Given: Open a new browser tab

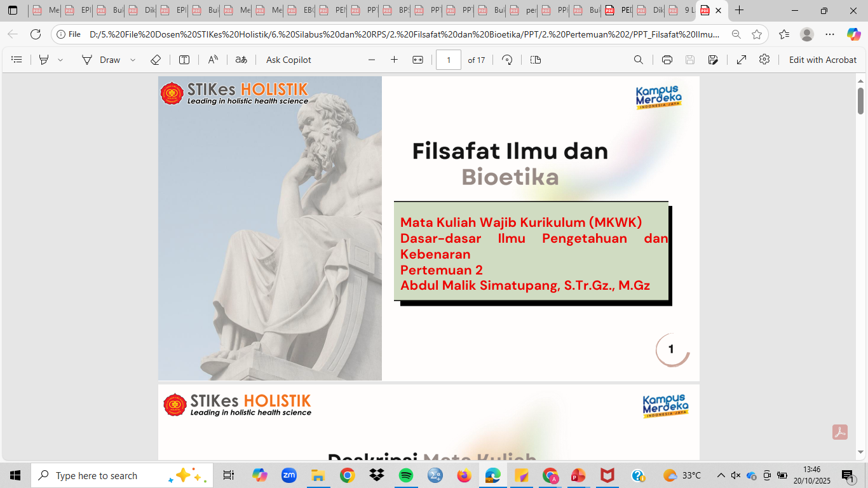Looking at the screenshot, I should point(739,10).
